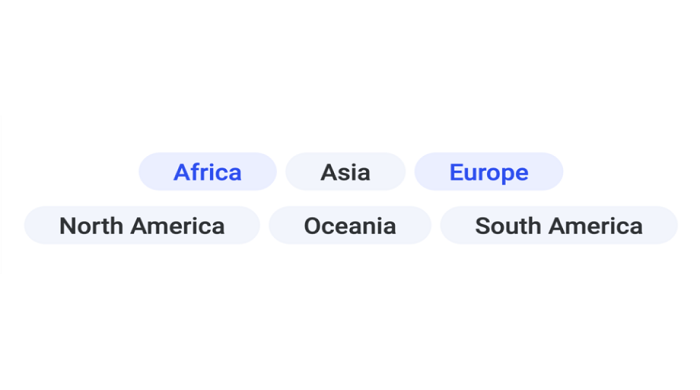The image size is (700, 390).
Task: Select the South America chip
Action: (559, 225)
